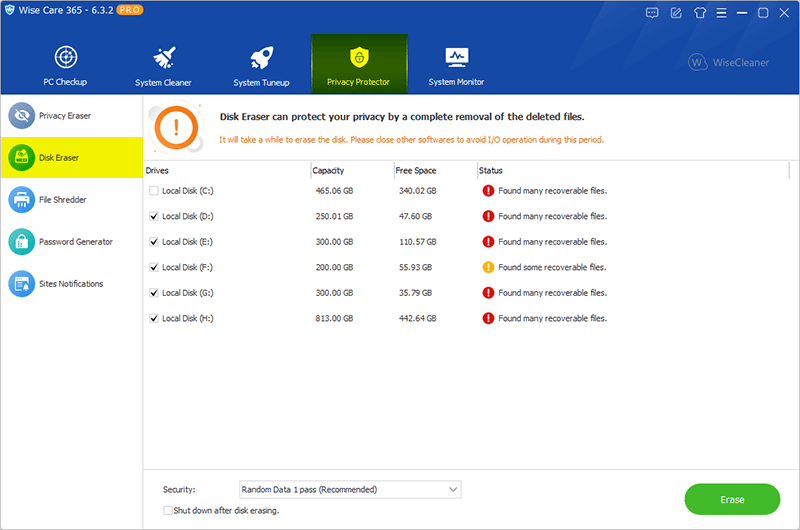This screenshot has height=530, width=800.
Task: Sort by the Free Space column header
Action: point(435,170)
